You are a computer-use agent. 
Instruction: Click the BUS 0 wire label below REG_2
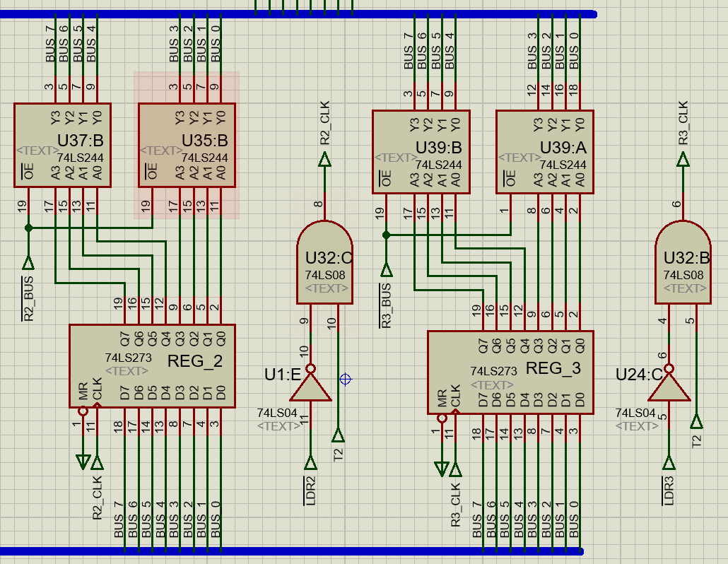coord(215,519)
